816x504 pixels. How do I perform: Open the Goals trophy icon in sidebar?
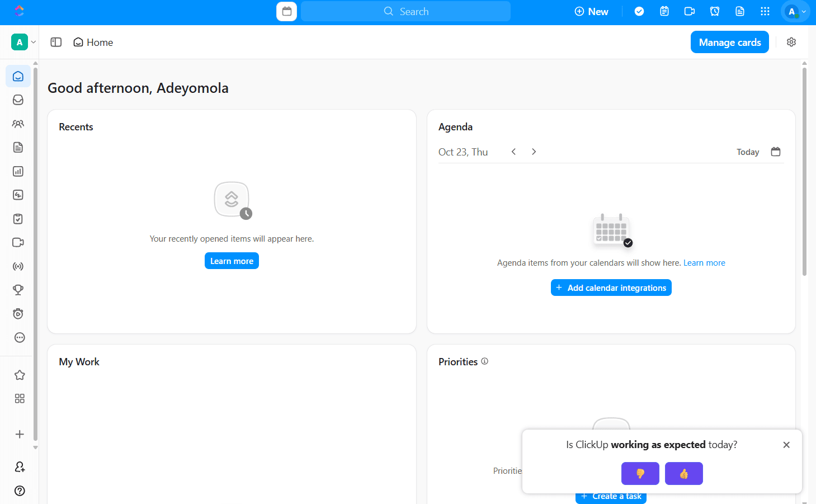point(18,290)
